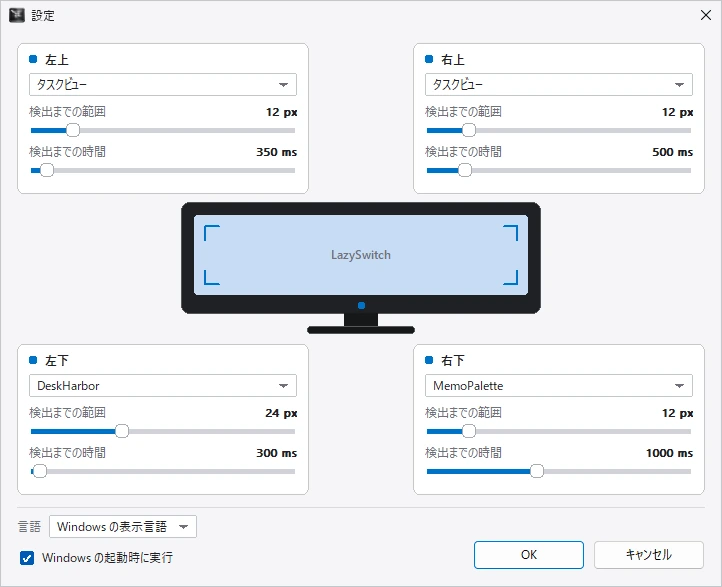The width and height of the screenshot is (722, 587).
Task: Click the app icon in the title bar
Action: pyautogui.click(x=17, y=15)
